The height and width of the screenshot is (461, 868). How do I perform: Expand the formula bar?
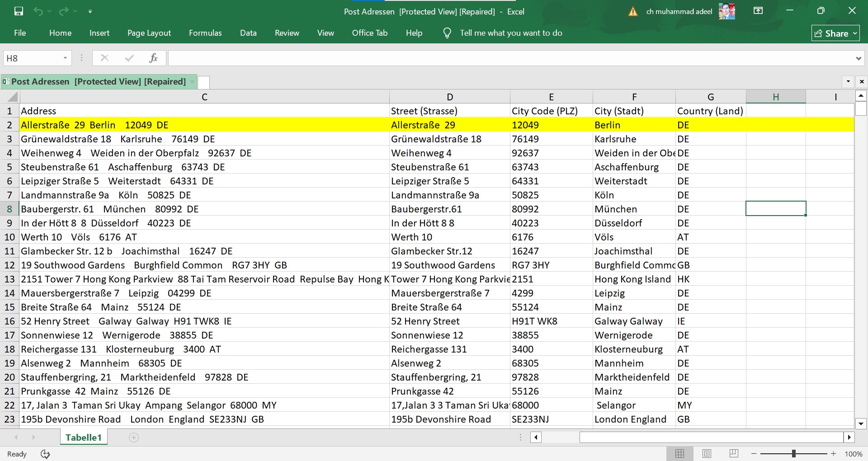[858, 58]
